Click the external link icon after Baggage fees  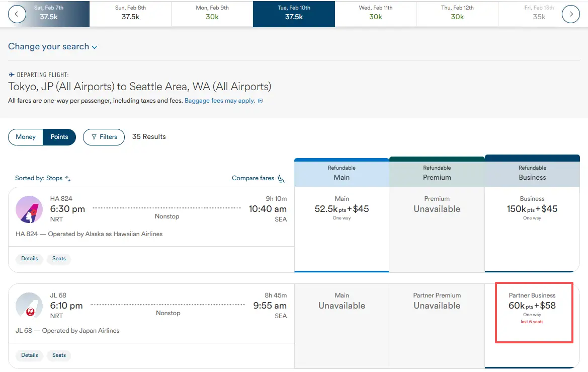click(260, 101)
